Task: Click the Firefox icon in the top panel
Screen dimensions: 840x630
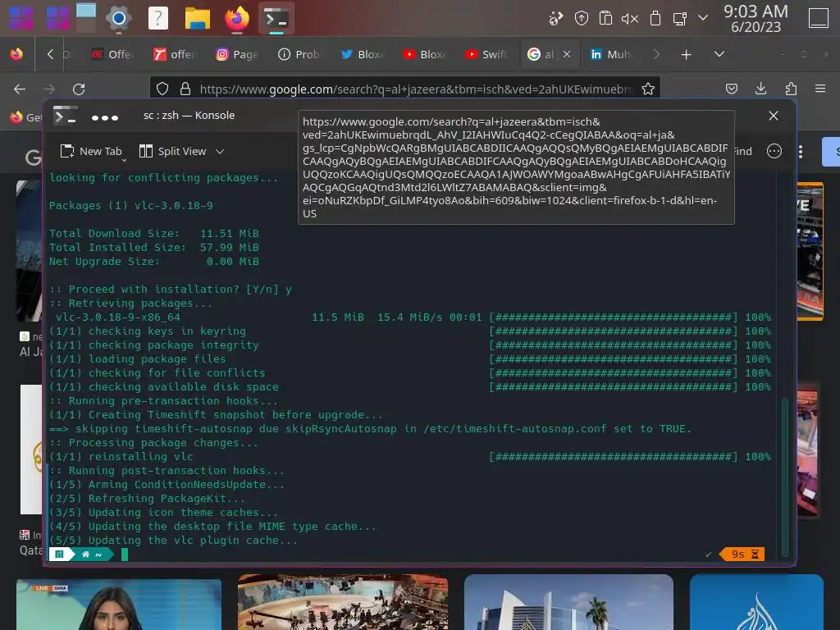Action: pos(237,19)
